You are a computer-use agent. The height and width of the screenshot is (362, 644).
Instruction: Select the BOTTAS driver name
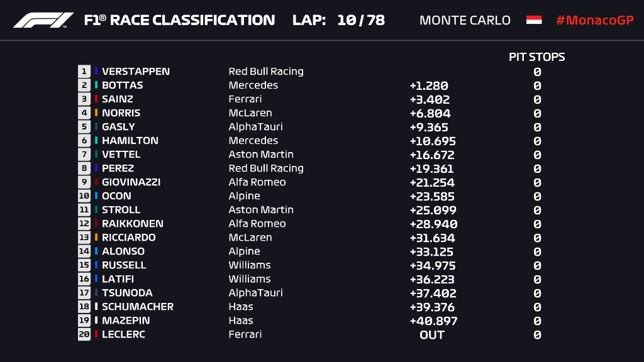[x=123, y=85]
